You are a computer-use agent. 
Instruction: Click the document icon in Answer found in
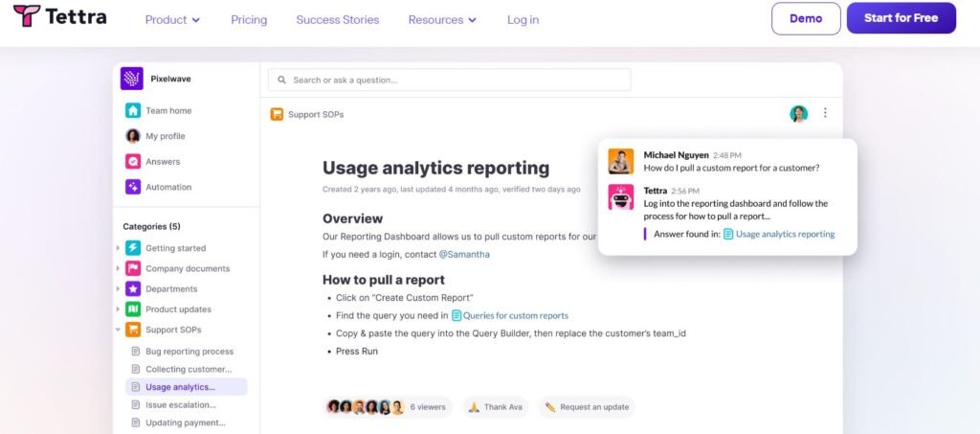[728, 234]
